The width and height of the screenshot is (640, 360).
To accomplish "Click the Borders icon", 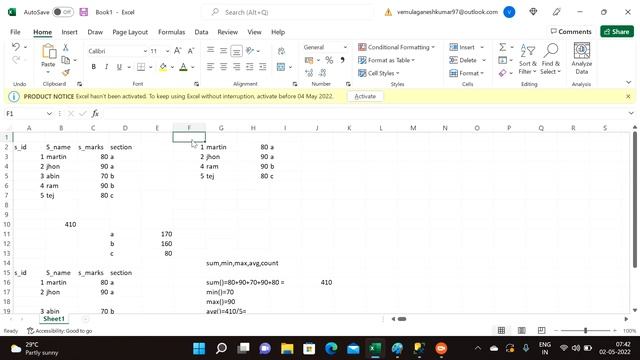I will coord(141,67).
